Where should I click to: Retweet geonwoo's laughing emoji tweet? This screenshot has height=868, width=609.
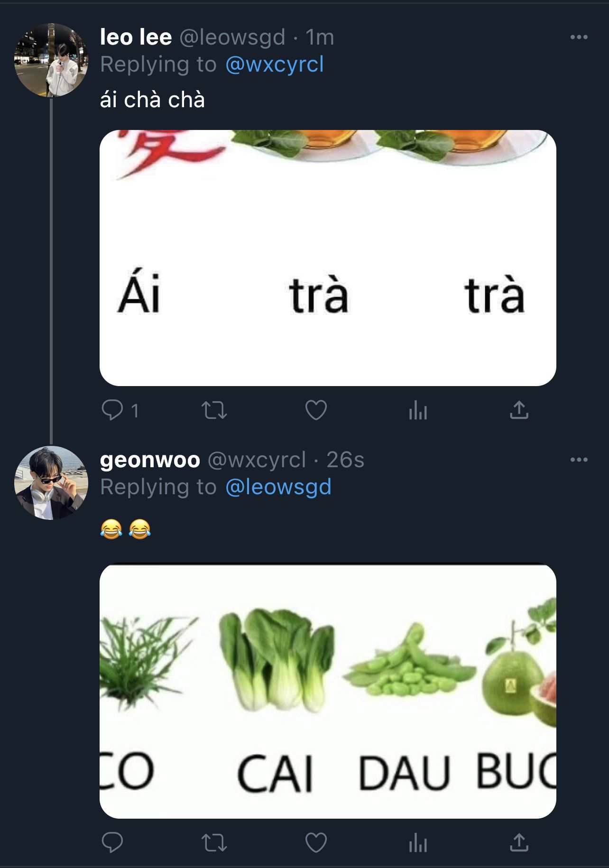tap(214, 842)
